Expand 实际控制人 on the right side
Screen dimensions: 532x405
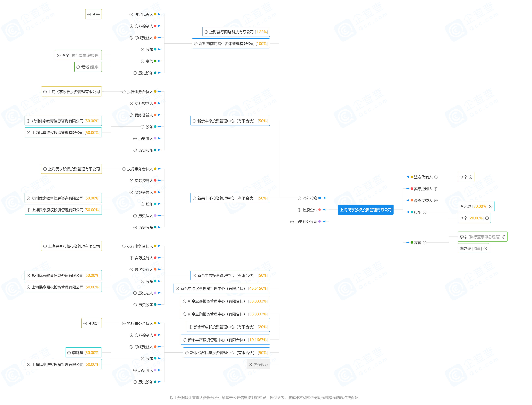pyautogui.click(x=436, y=189)
